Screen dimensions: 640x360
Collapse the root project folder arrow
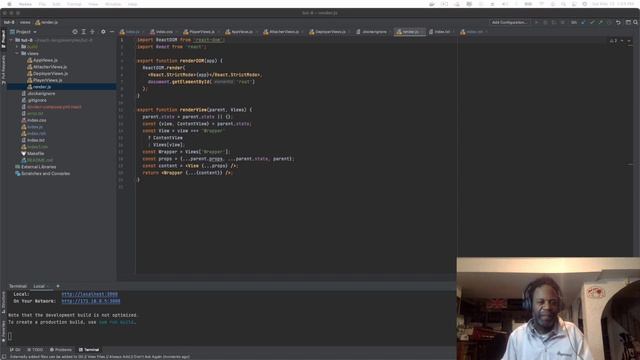11,40
